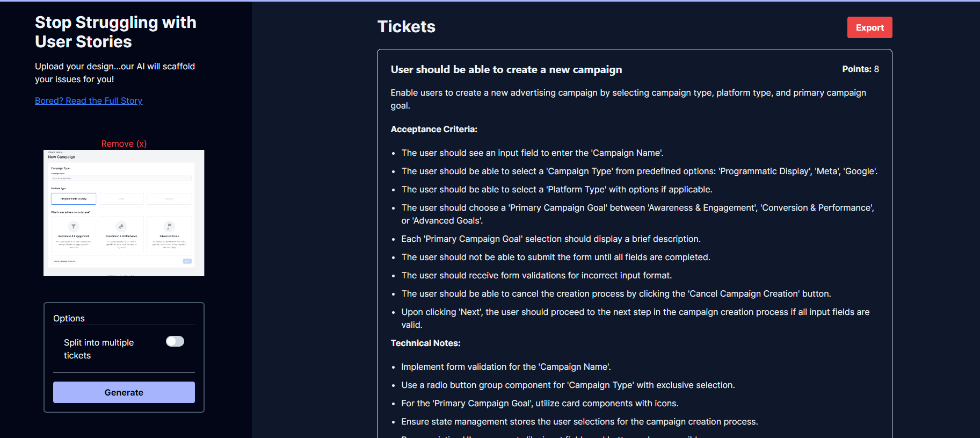980x438 pixels.
Task: Click the Tickets heading
Action: (406, 27)
